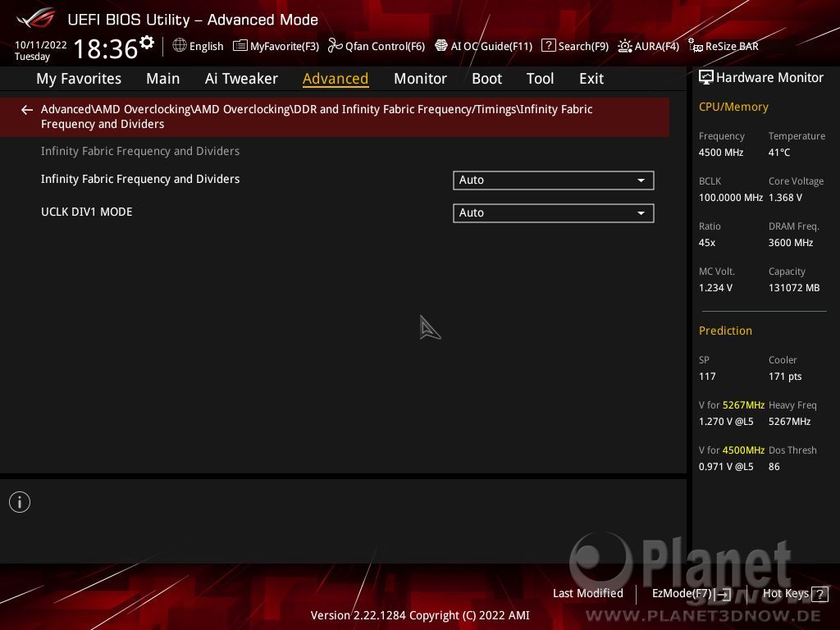Image resolution: width=840 pixels, height=630 pixels.
Task: Open Hot Keys label
Action: point(785,594)
